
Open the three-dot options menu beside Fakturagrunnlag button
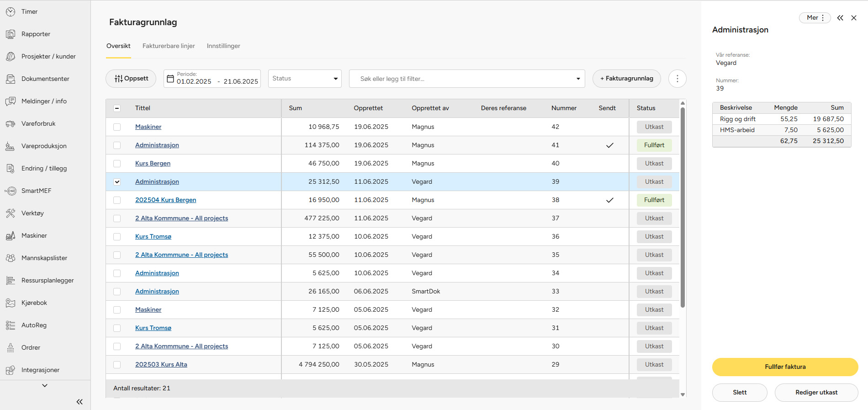click(677, 79)
